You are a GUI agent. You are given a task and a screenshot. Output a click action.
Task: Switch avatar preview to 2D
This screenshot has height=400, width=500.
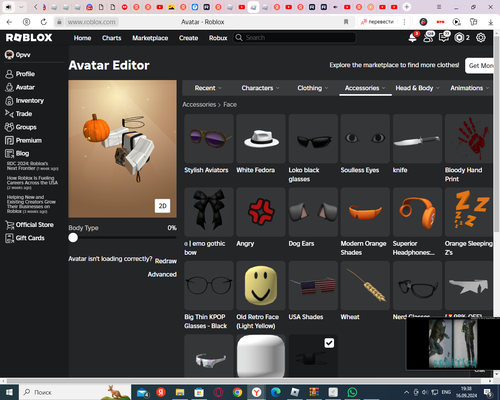[162, 206]
